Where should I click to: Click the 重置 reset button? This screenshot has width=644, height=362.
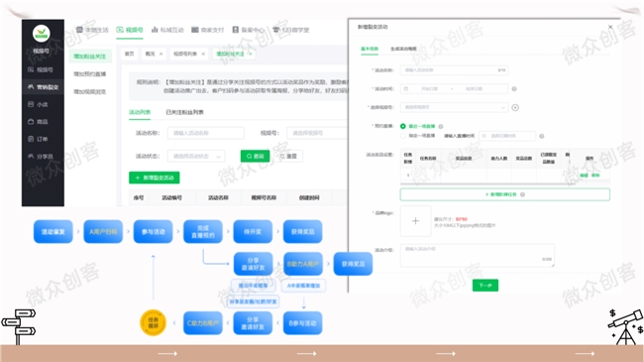click(x=288, y=157)
